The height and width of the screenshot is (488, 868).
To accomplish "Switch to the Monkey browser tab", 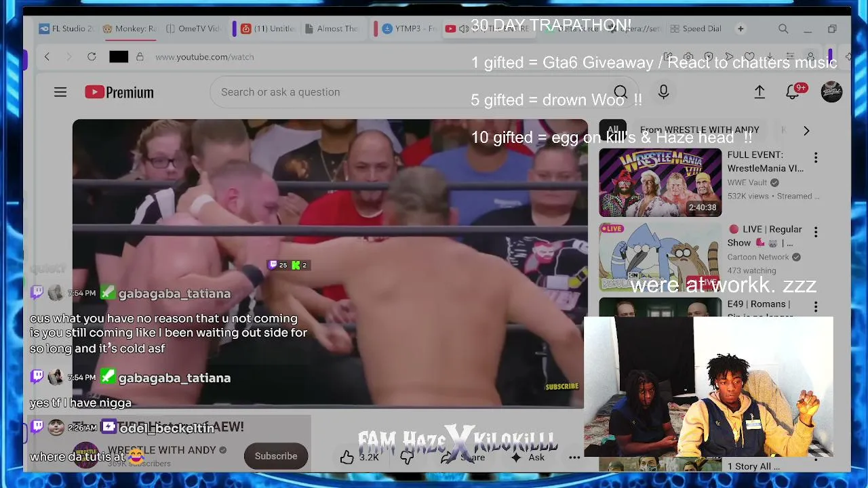I will coord(129,29).
